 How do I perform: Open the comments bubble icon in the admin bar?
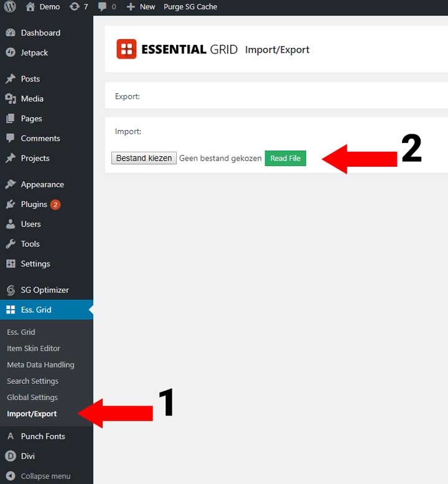click(x=102, y=6)
